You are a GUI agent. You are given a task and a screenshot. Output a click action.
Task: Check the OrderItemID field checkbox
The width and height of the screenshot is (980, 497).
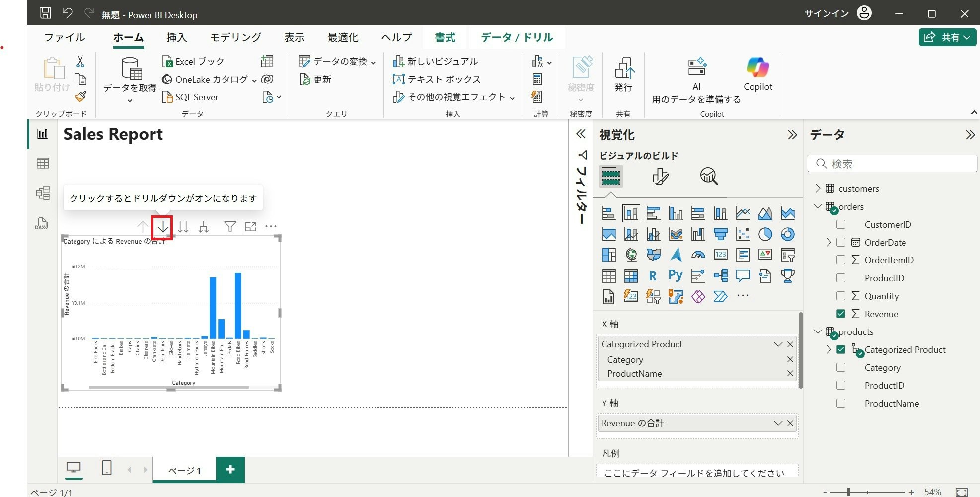point(841,260)
